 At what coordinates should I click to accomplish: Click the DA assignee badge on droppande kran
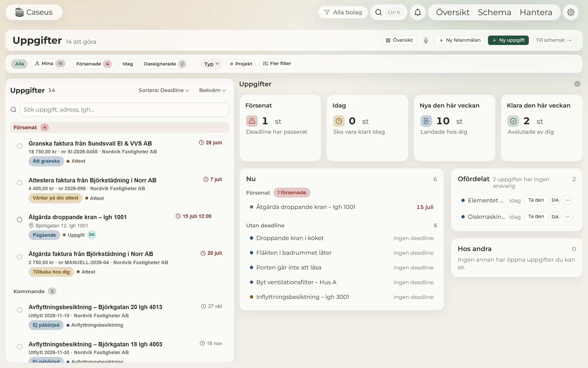[x=92, y=235]
